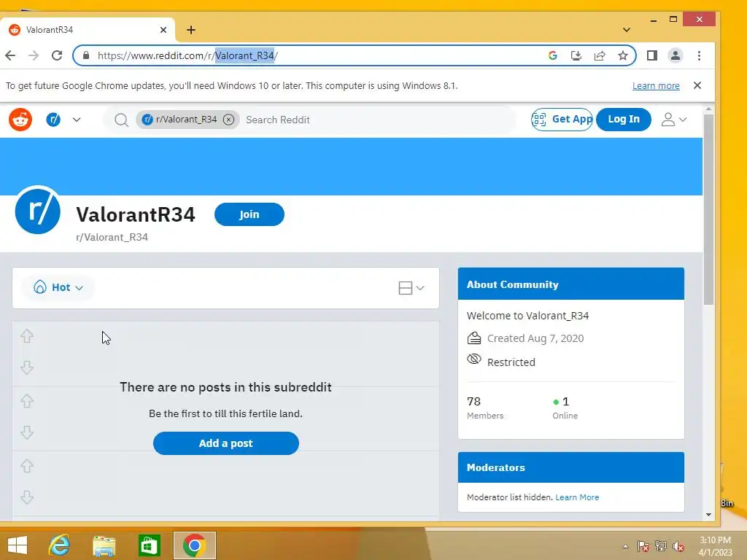
Task: Click the Moderators panel header
Action: (x=570, y=467)
